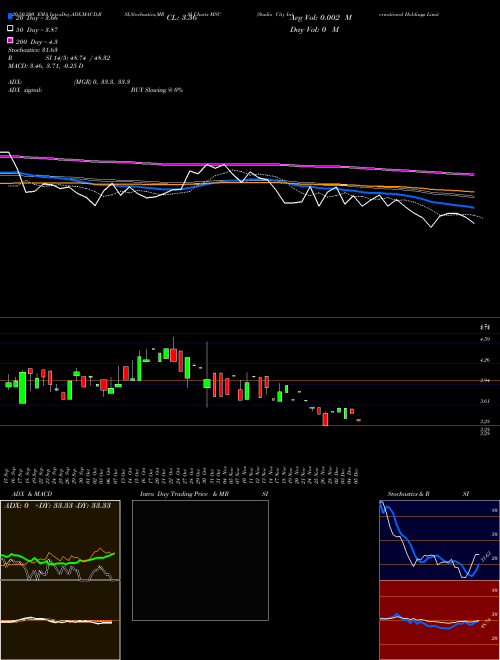The width and height of the screenshot is (500, 660).
Task: Click the last small red candle on the right
Action: click(359, 420)
